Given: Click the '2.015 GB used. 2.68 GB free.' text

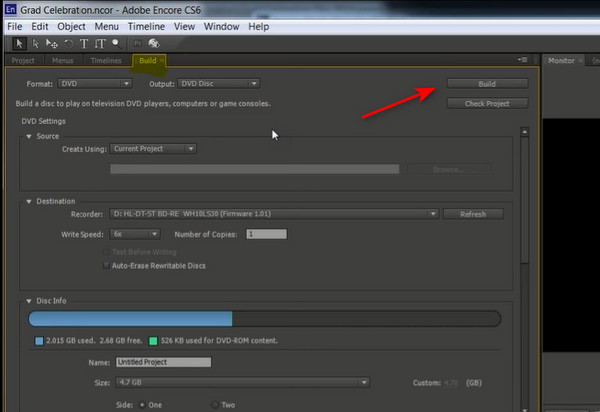Looking at the screenshot, I should pos(94,340).
